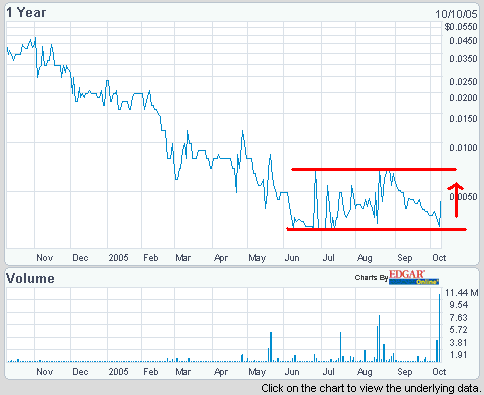This screenshot has width=484, height=395.
Task: Click 'Aug' on the price chart axis
Action: point(365,258)
